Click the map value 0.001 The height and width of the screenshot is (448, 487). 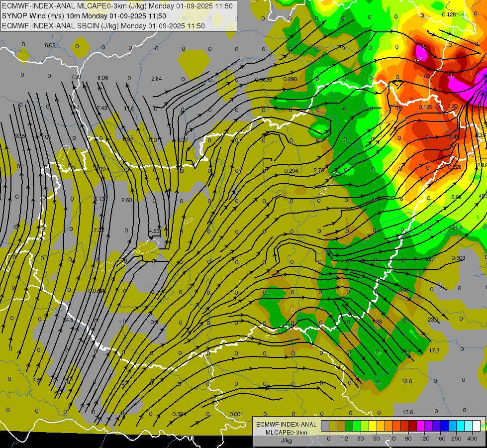pyautogui.click(x=236, y=414)
